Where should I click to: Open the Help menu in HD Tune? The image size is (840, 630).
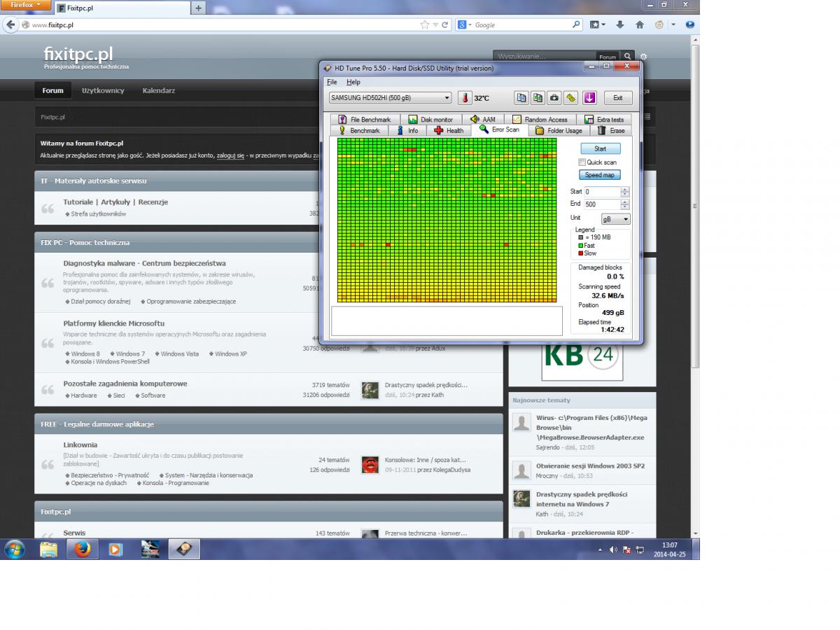[x=353, y=82]
